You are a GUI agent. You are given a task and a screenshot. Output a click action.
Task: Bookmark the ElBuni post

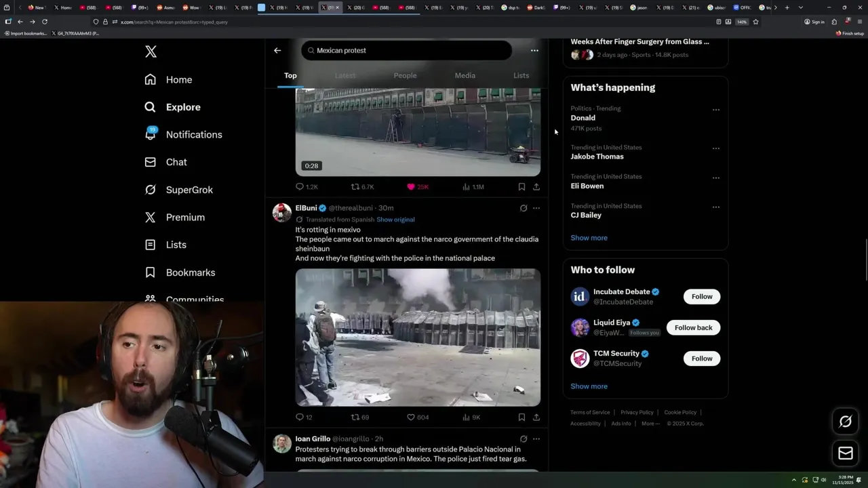[x=521, y=418]
